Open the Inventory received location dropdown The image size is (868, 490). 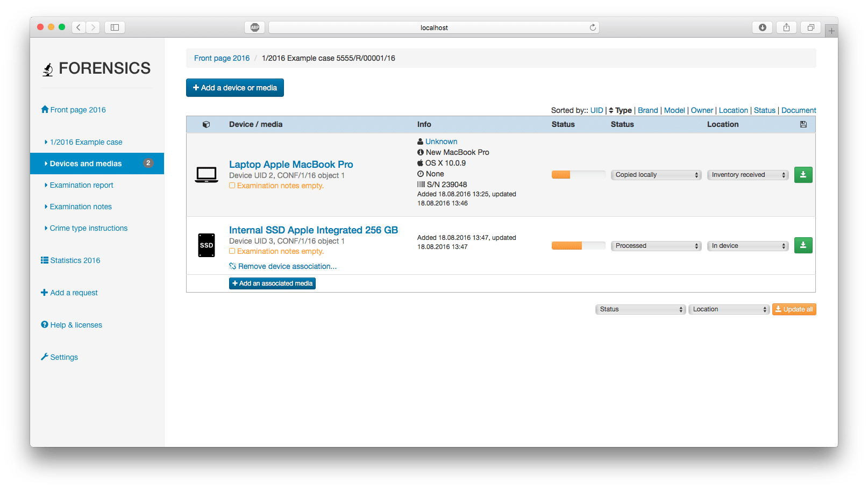[748, 175]
